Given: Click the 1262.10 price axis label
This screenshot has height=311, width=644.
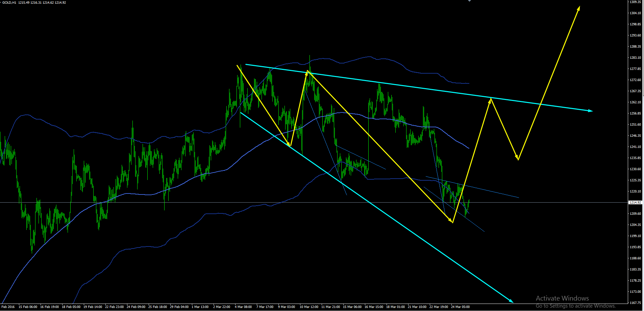Looking at the screenshot, I should click(x=636, y=102).
